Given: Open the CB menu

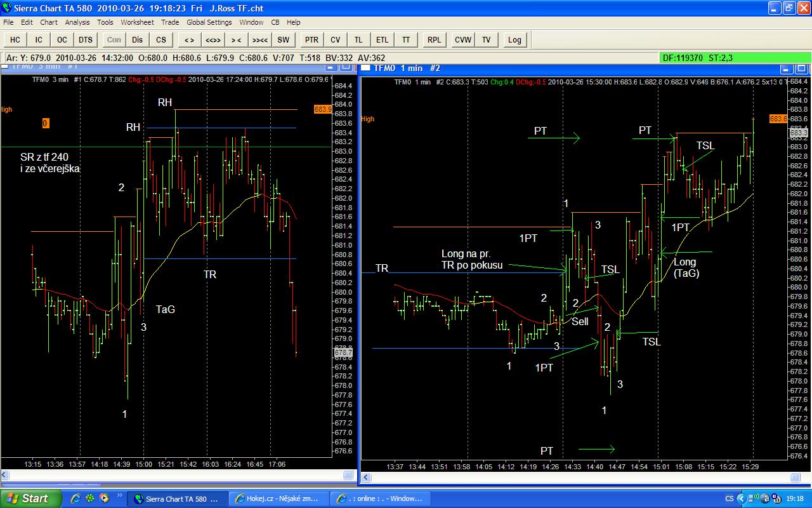Looking at the screenshot, I should (x=275, y=22).
